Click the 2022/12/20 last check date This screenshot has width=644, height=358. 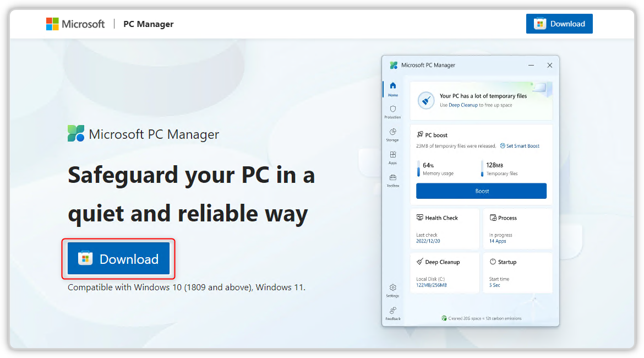click(x=428, y=241)
